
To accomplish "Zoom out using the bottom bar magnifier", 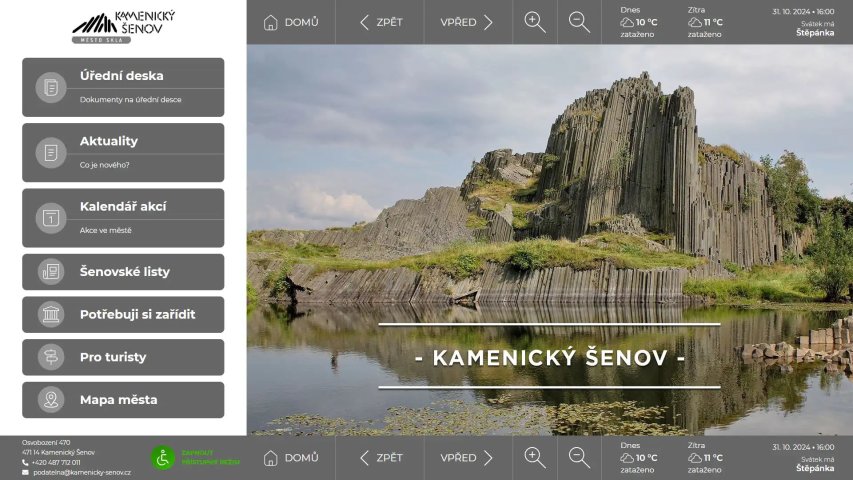I will (579, 457).
